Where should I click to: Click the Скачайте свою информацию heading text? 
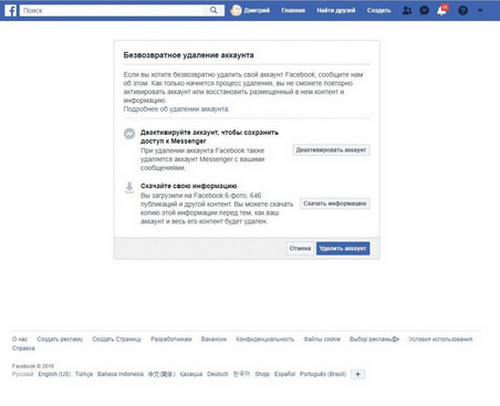189,186
